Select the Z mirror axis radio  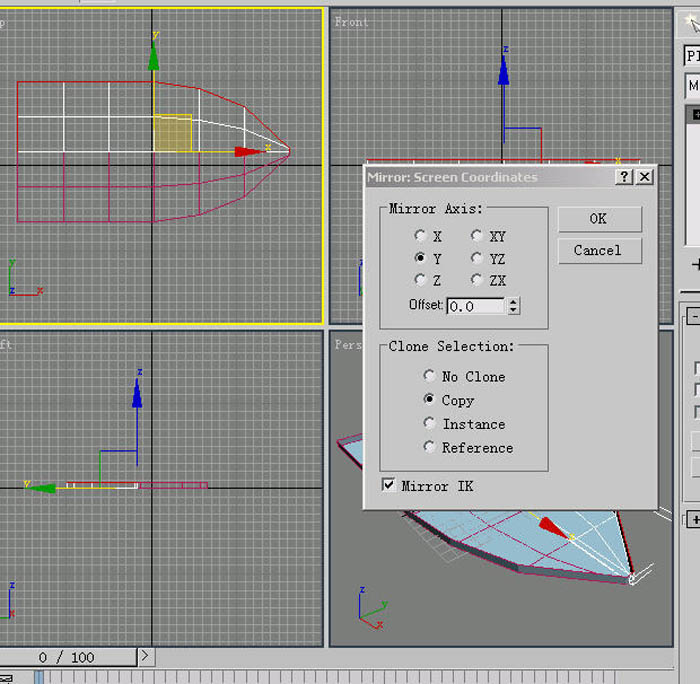(x=420, y=280)
